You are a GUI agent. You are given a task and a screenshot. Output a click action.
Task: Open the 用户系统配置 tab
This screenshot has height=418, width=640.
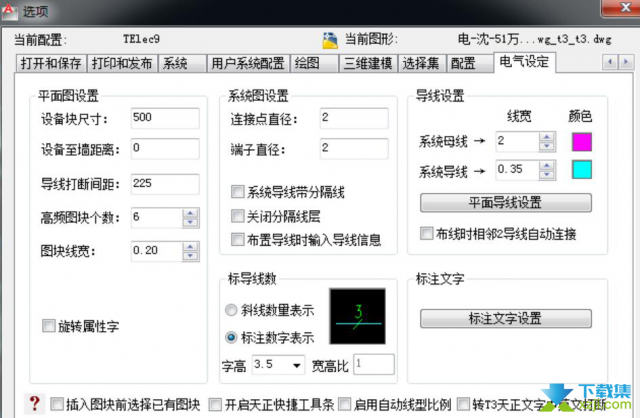click(x=248, y=64)
